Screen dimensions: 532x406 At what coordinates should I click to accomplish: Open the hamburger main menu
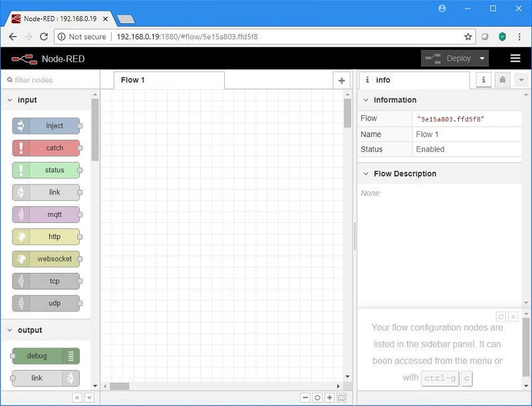(x=515, y=59)
